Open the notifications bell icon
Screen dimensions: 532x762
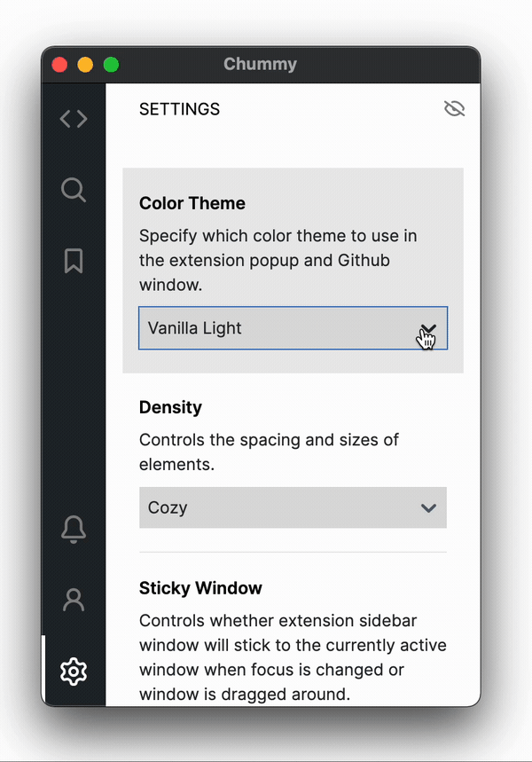pyautogui.click(x=74, y=529)
